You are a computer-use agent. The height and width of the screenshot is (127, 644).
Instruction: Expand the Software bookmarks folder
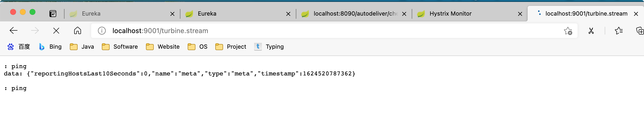[120, 47]
